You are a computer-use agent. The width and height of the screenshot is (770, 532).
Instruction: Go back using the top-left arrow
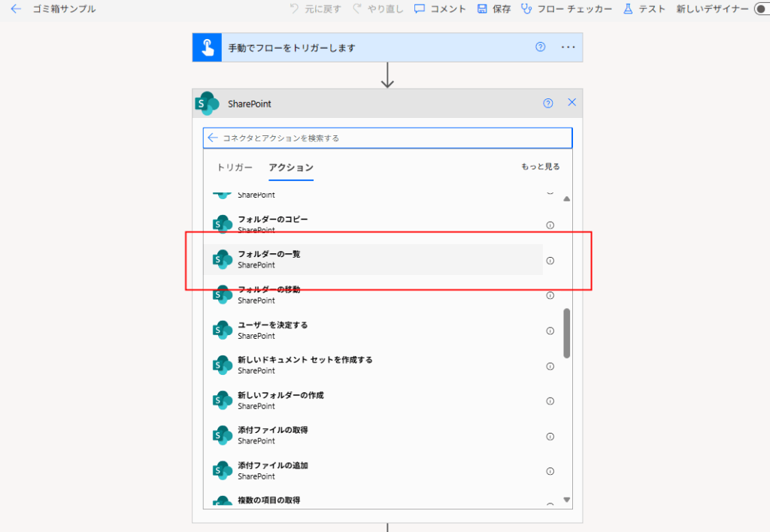[x=16, y=9]
